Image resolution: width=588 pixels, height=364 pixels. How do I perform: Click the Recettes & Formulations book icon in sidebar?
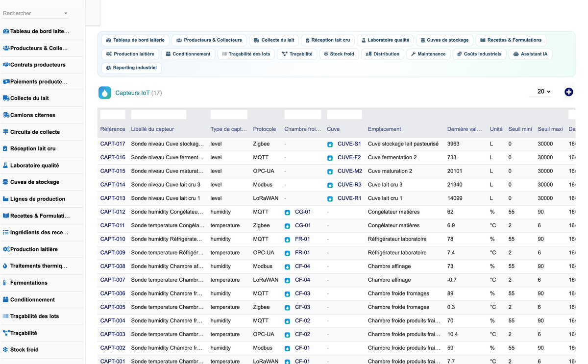pyautogui.click(x=6, y=216)
